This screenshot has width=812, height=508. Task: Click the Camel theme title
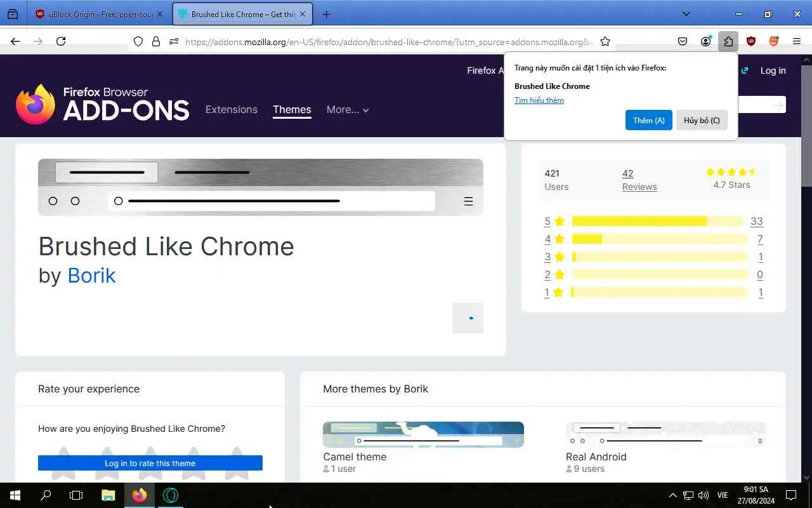[355, 457]
